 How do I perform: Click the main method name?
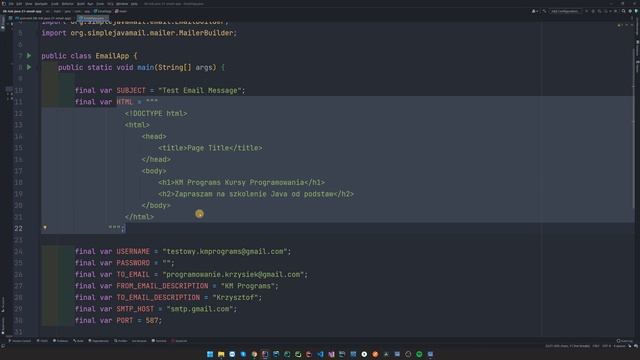[x=145, y=67]
